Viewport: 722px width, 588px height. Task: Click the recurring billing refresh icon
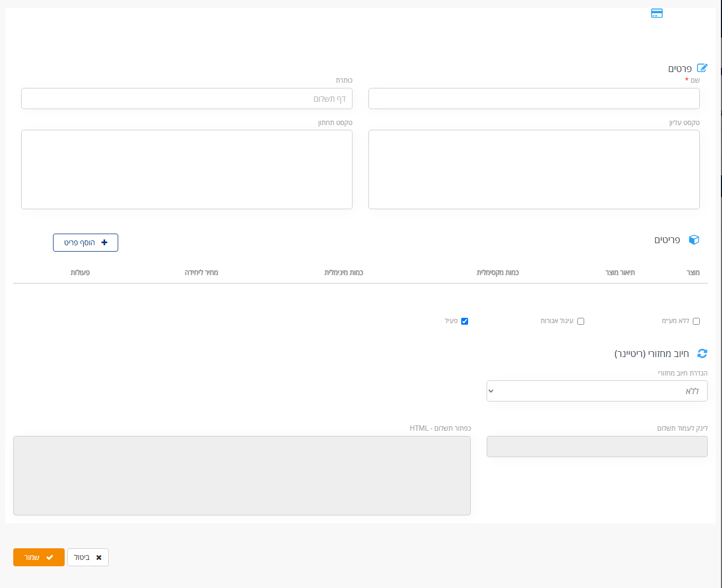[702, 353]
